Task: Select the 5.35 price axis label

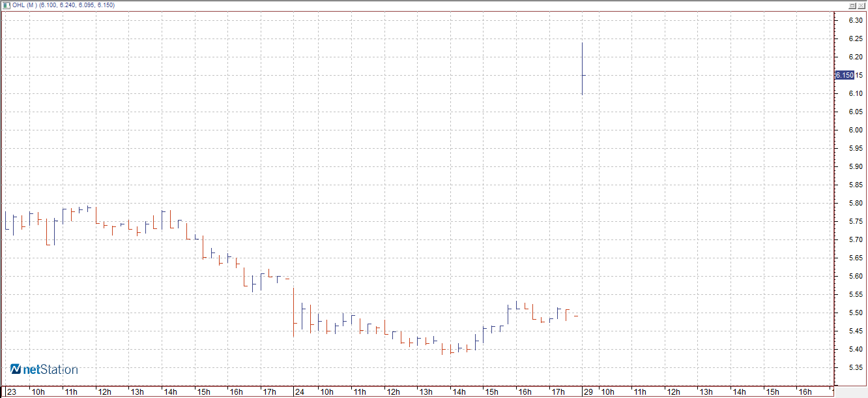Action: point(856,367)
